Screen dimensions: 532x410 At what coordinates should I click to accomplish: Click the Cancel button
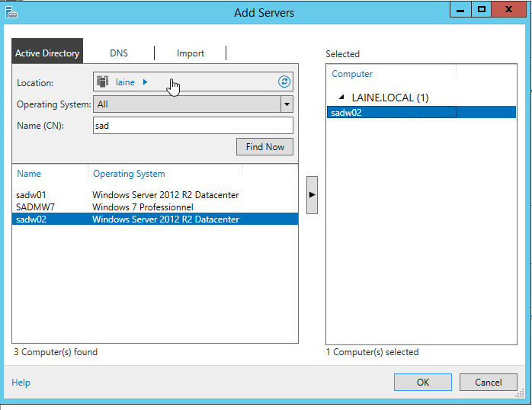pos(489,383)
